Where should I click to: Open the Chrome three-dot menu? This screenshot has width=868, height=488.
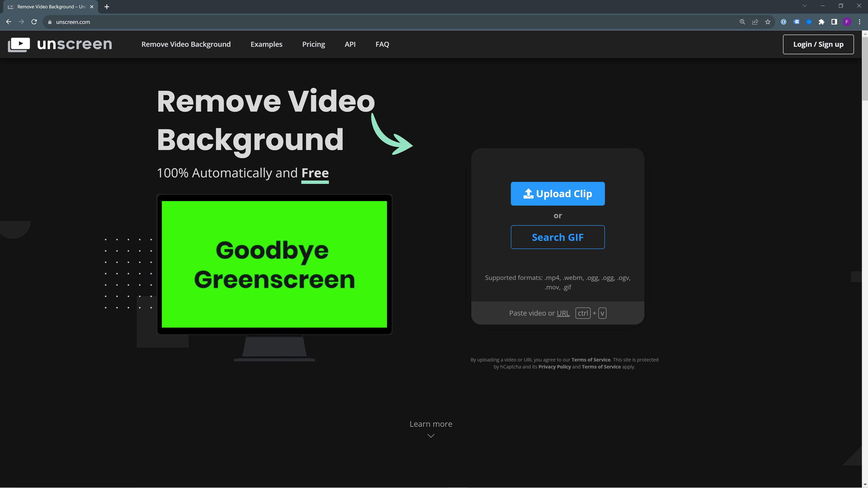point(860,21)
